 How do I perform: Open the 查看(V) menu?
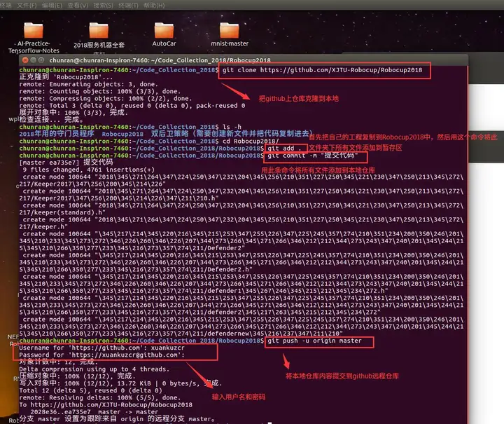(78, 6)
